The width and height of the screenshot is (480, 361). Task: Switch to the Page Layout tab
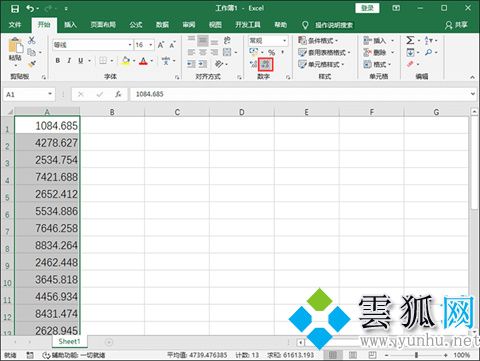(103, 25)
